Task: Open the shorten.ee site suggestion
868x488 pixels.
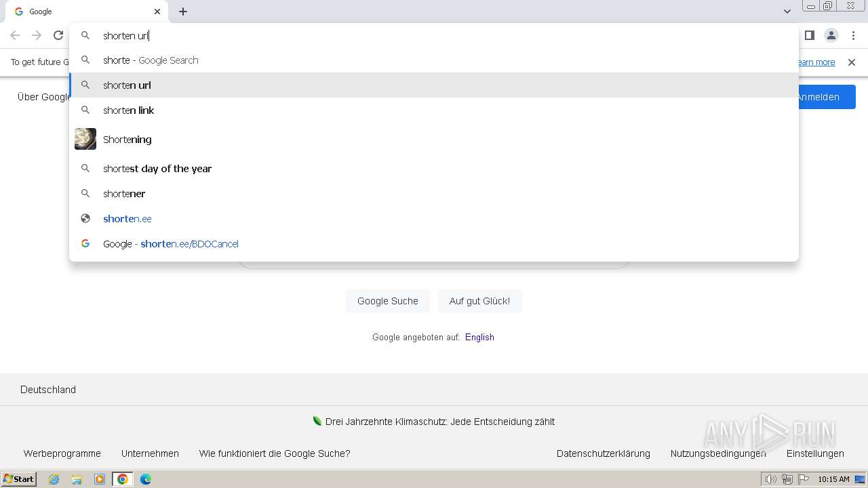Action: [x=434, y=219]
